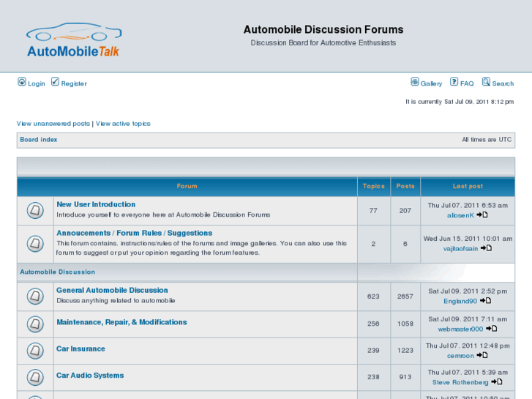Click the Search magnifier icon
The width and height of the screenshot is (532, 399).
click(x=486, y=82)
